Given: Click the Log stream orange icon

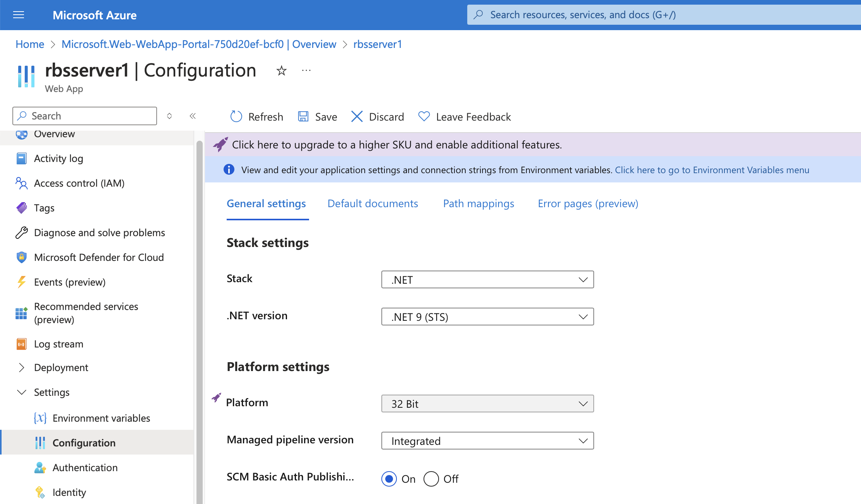Looking at the screenshot, I should pos(22,344).
